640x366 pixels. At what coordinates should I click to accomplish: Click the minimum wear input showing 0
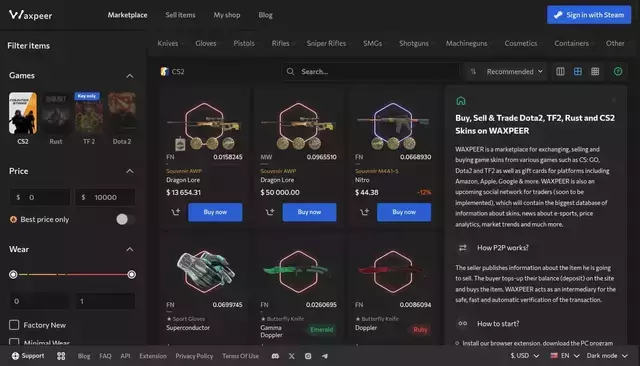tap(39, 301)
